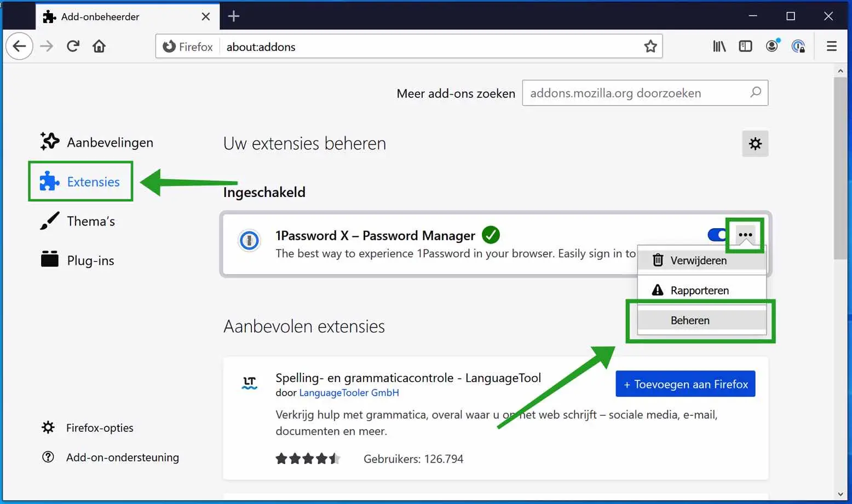Image resolution: width=852 pixels, height=504 pixels.
Task: Click the Spelling- en grammaticacontrole - LanguageTool title
Action: pyautogui.click(x=408, y=378)
